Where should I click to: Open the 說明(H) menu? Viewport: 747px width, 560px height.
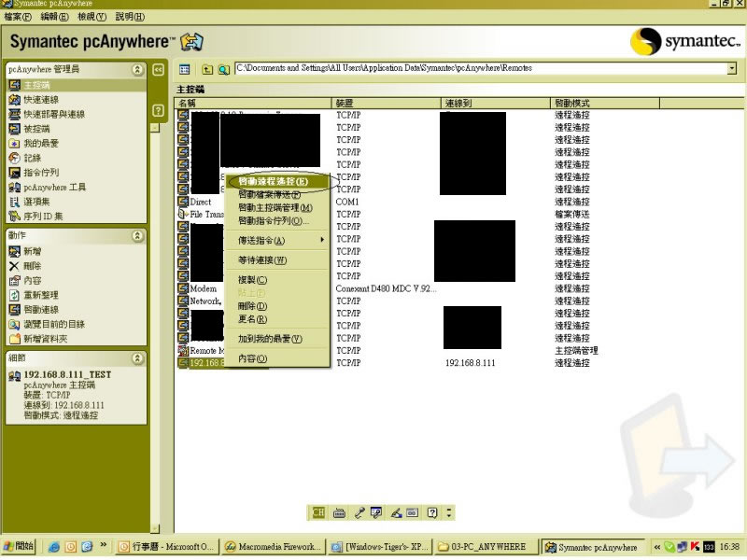click(x=130, y=17)
